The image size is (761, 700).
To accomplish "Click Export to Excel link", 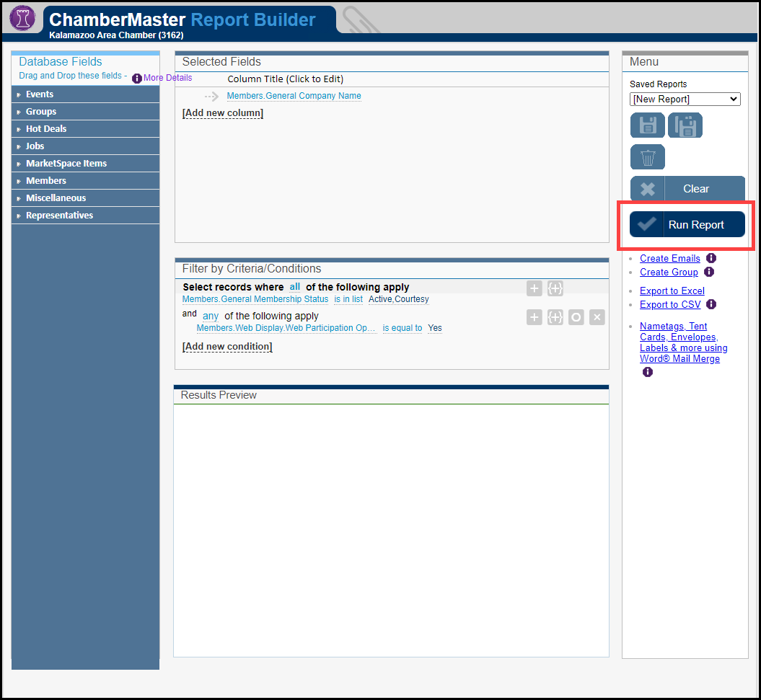I will pyautogui.click(x=672, y=291).
